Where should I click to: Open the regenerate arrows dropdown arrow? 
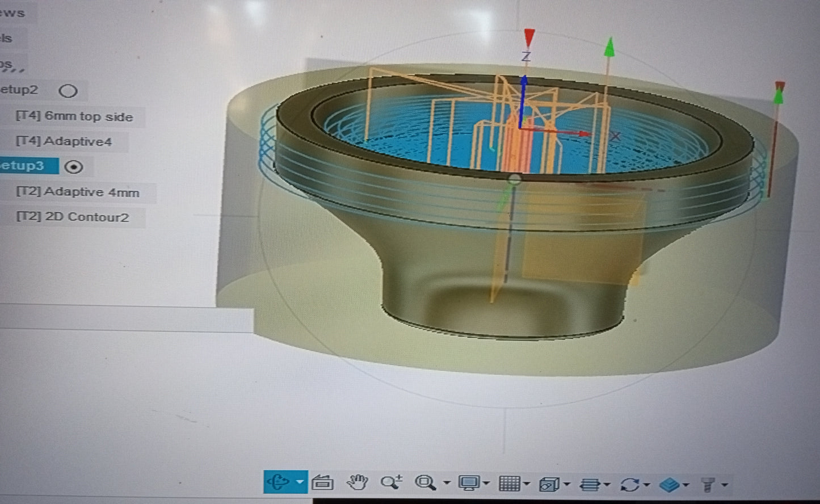point(646,485)
